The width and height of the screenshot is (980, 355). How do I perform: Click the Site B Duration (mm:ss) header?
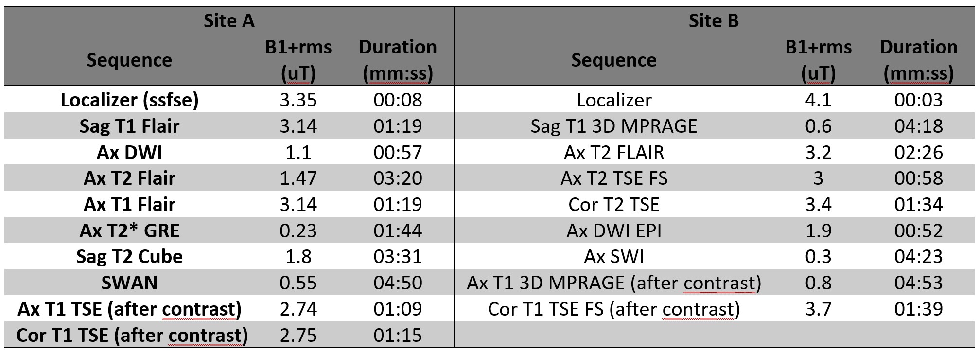pos(918,60)
